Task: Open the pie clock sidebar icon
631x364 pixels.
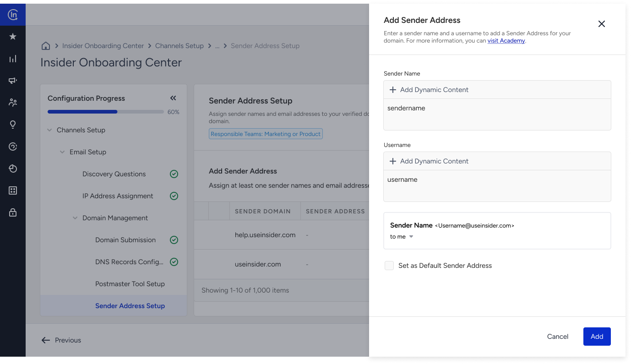Action: coord(13,168)
